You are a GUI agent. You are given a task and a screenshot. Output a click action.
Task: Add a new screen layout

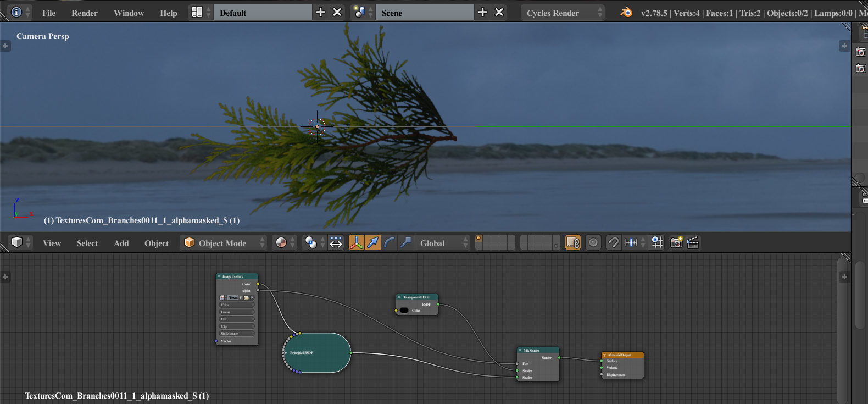pyautogui.click(x=321, y=12)
